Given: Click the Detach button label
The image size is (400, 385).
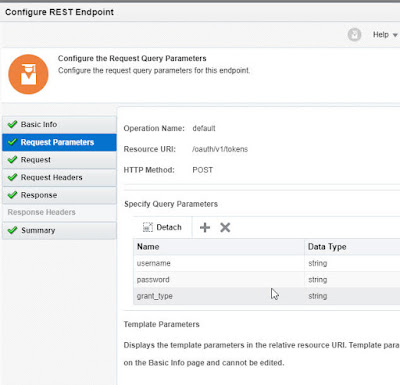Looking at the screenshot, I should [169, 227].
